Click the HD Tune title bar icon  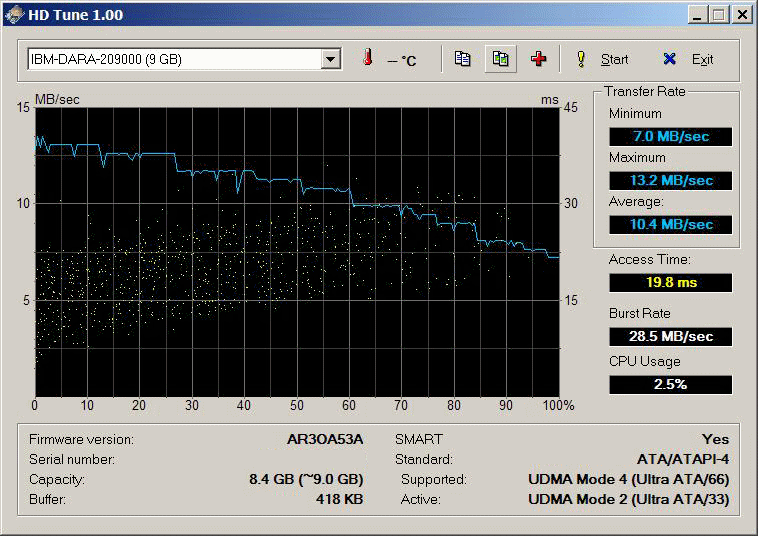click(x=14, y=14)
